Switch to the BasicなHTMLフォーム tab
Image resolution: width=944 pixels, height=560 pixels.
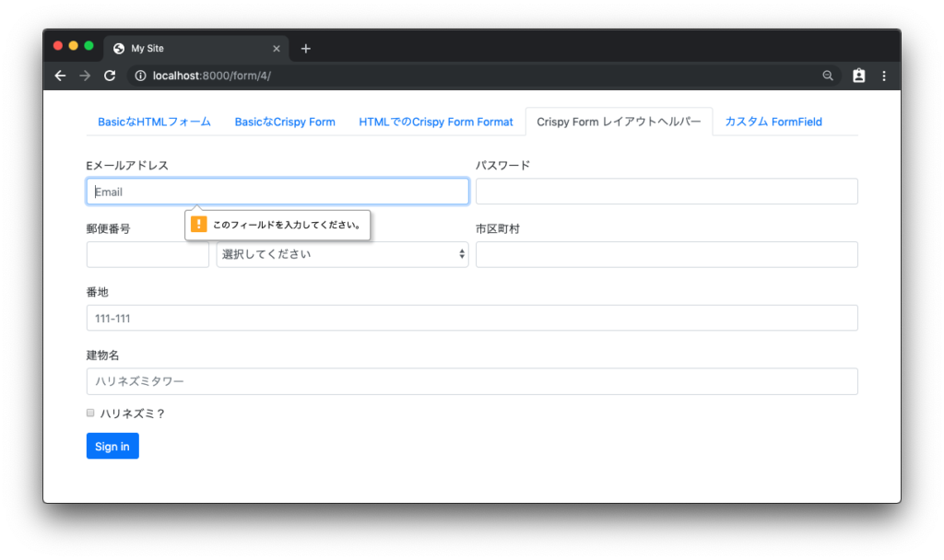[x=154, y=121]
